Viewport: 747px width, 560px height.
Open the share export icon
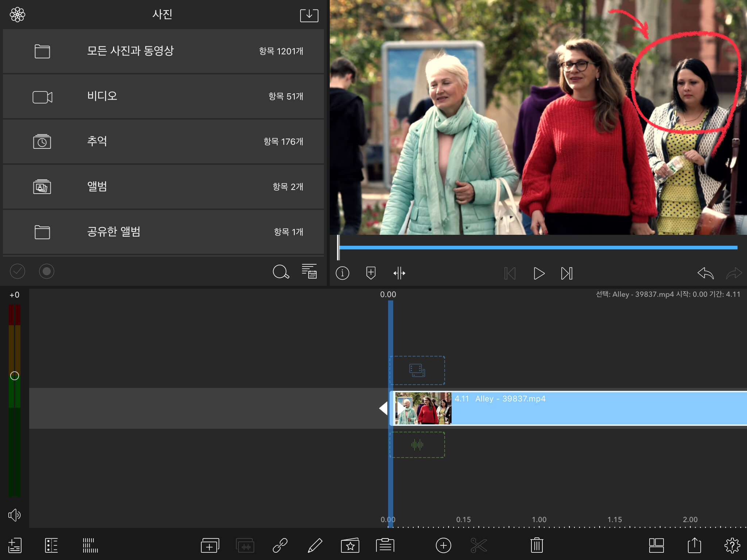(x=694, y=545)
